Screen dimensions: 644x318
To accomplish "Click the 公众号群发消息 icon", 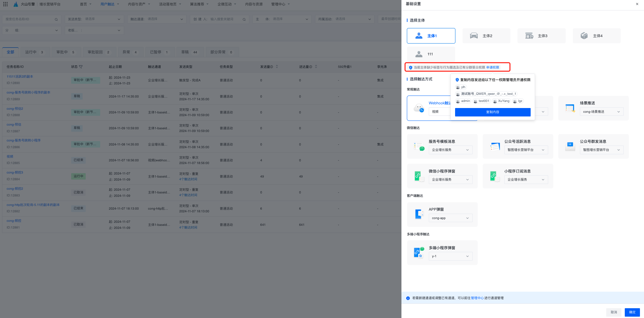I will pyautogui.click(x=570, y=147).
